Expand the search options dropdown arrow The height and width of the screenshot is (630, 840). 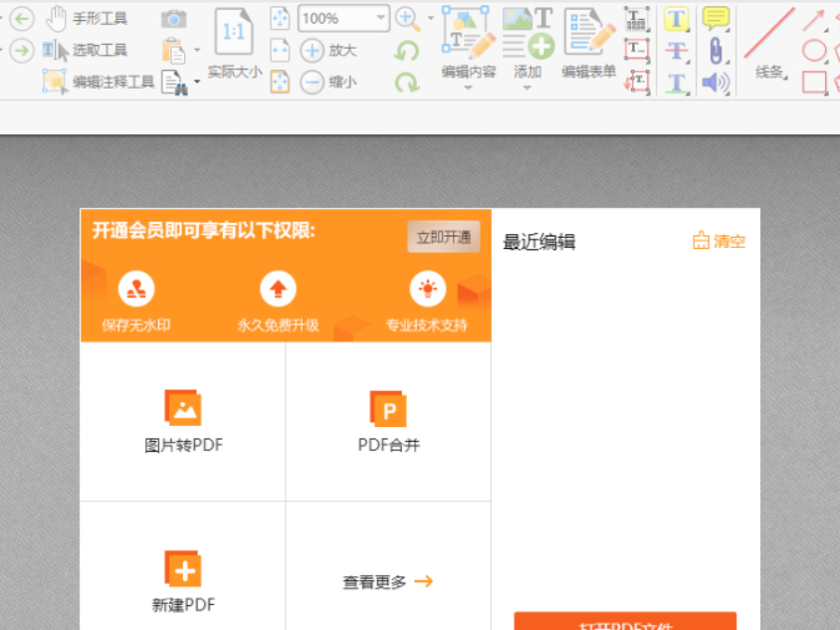(x=197, y=82)
